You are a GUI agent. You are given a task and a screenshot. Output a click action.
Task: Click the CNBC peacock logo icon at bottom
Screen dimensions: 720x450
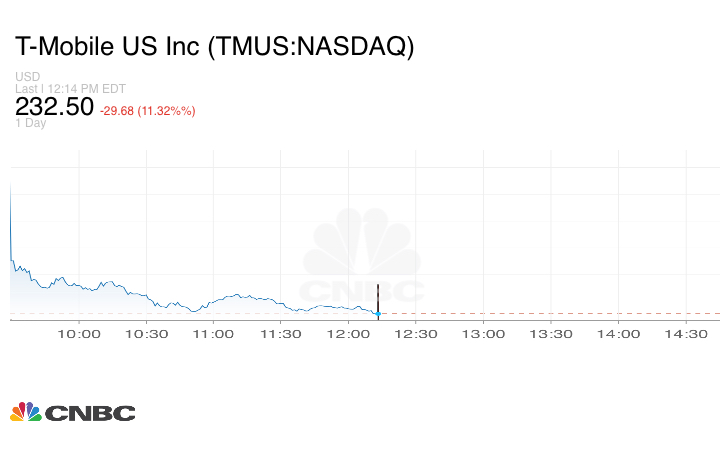click(x=26, y=412)
